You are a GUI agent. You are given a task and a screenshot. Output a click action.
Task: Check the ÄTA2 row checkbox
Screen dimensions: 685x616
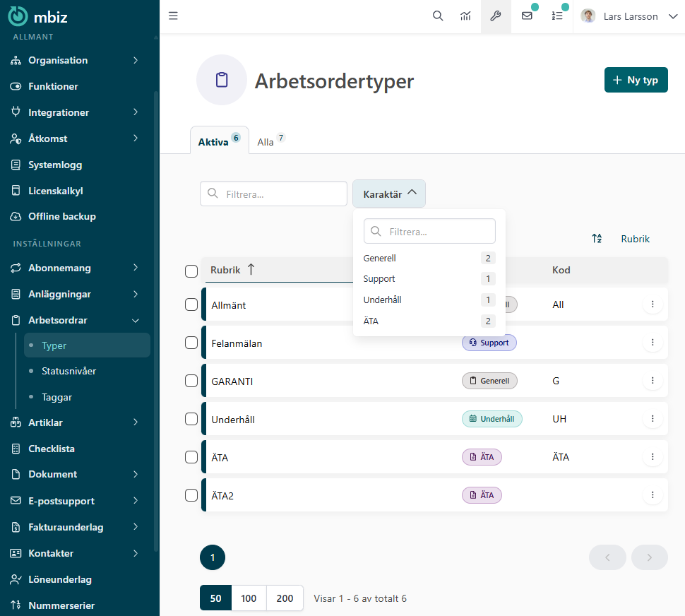pos(191,495)
